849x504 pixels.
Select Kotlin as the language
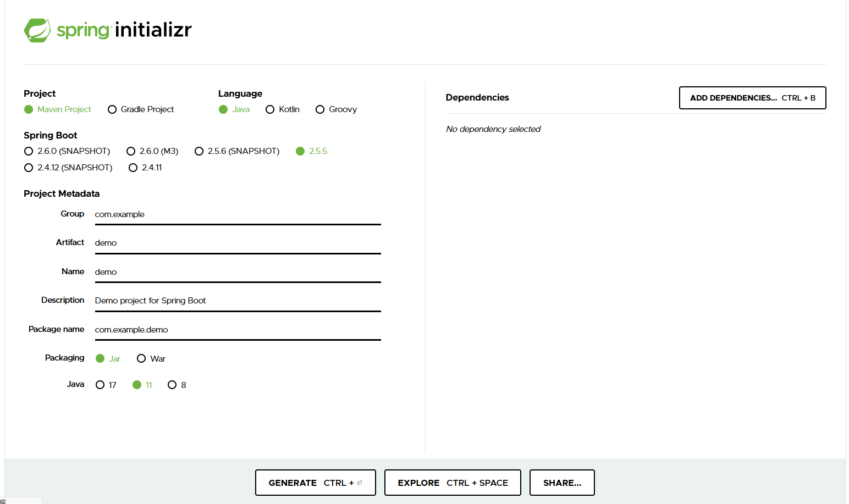tap(270, 109)
